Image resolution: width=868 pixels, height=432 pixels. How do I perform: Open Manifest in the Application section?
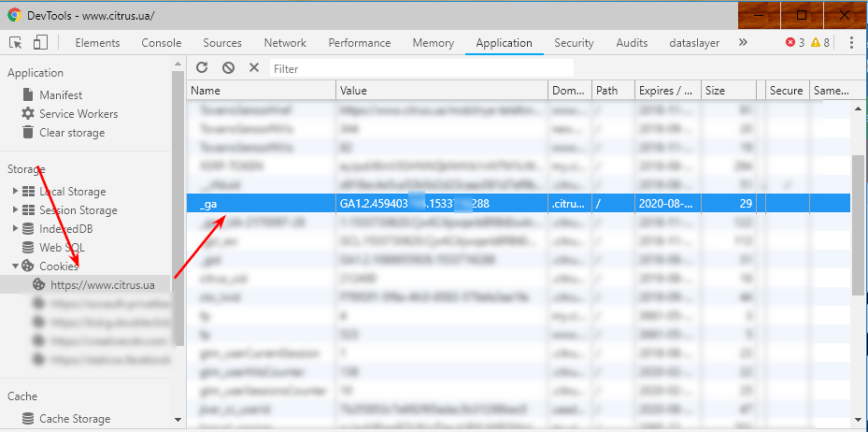pos(61,95)
